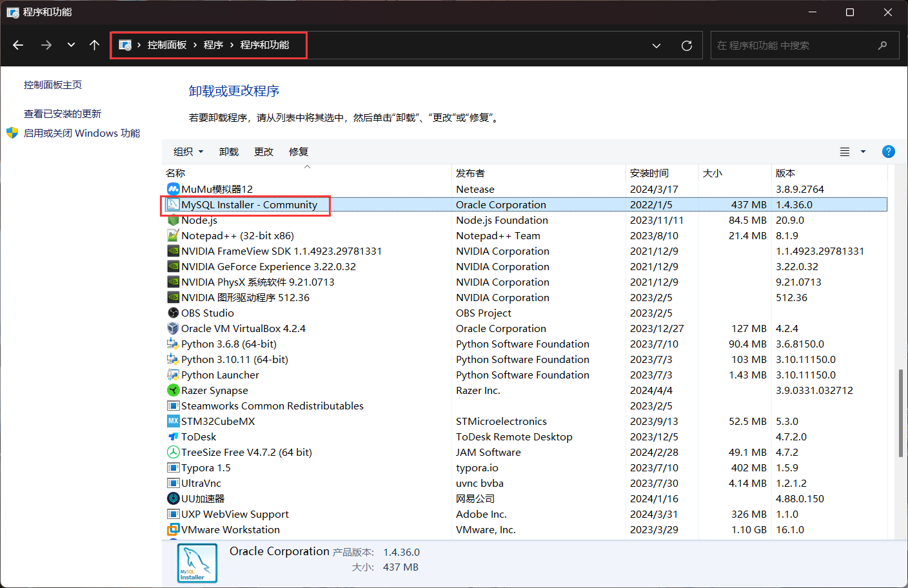Click 控制面板 in the breadcrumb
The image size is (908, 588).
167,45
